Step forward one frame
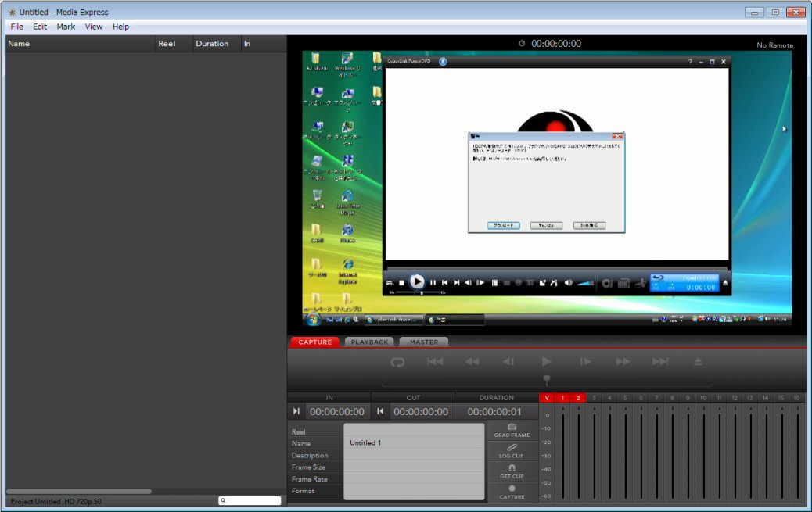This screenshot has width=812, height=512. coord(585,361)
